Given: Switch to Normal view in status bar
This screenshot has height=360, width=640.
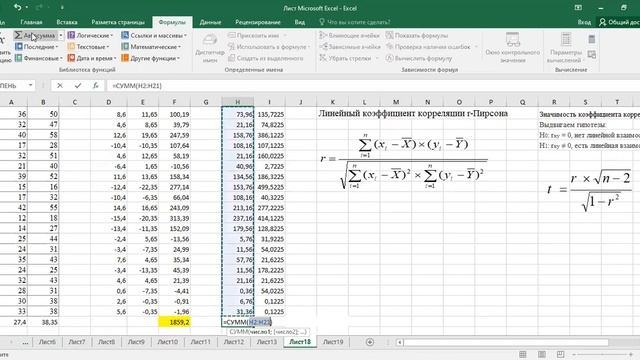Looking at the screenshot, I should coord(522,354).
